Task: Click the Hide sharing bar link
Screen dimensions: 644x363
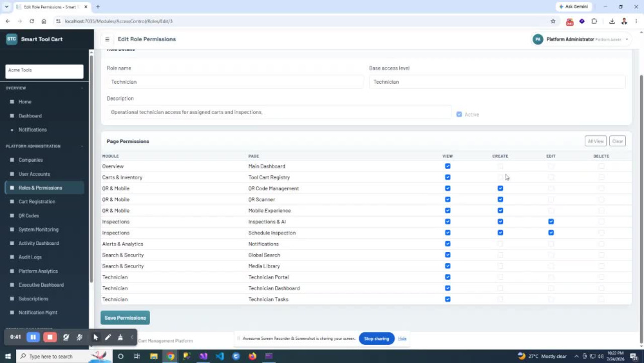Action: 402,338
